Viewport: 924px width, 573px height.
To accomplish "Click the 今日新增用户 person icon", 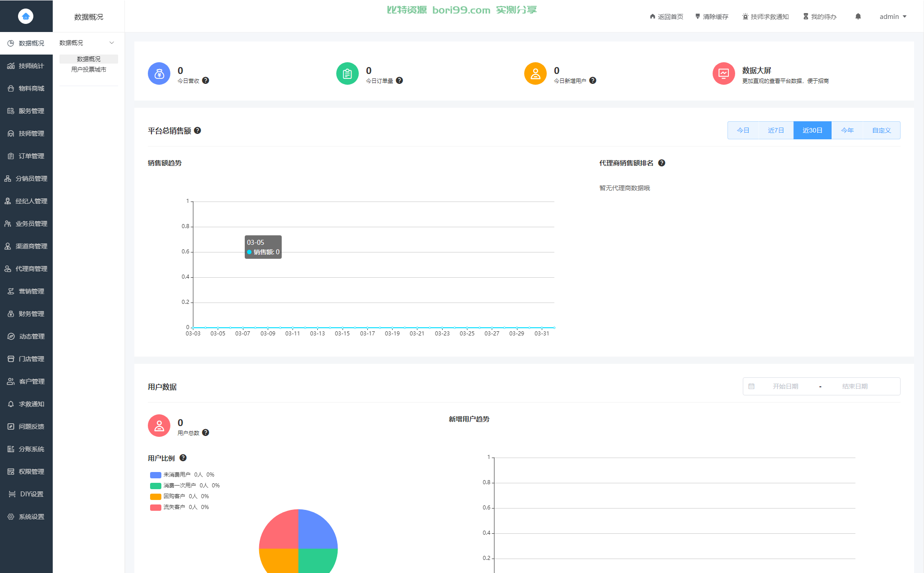I will tap(535, 73).
